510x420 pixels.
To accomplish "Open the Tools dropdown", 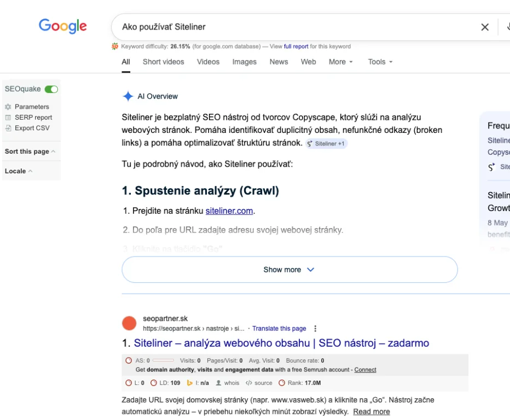I will coord(380,62).
